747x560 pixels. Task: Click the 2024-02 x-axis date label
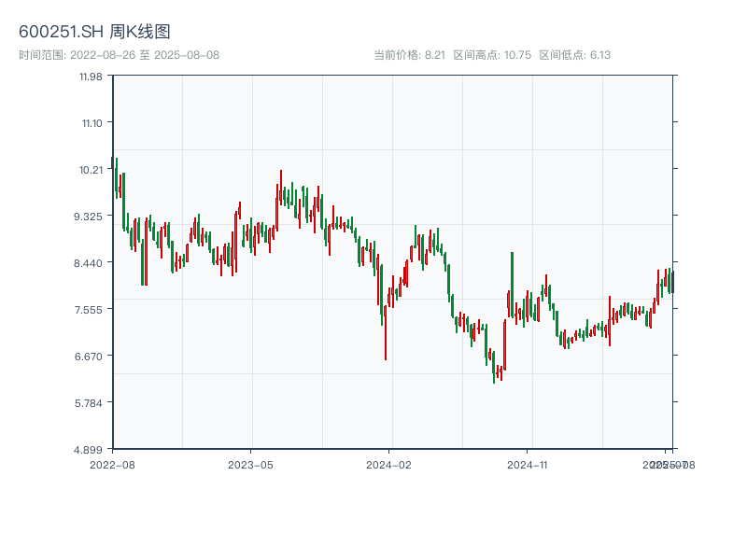pyautogui.click(x=389, y=464)
